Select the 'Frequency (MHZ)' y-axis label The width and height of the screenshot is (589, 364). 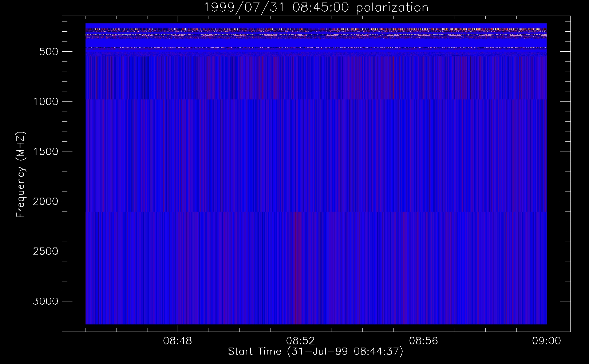point(21,174)
